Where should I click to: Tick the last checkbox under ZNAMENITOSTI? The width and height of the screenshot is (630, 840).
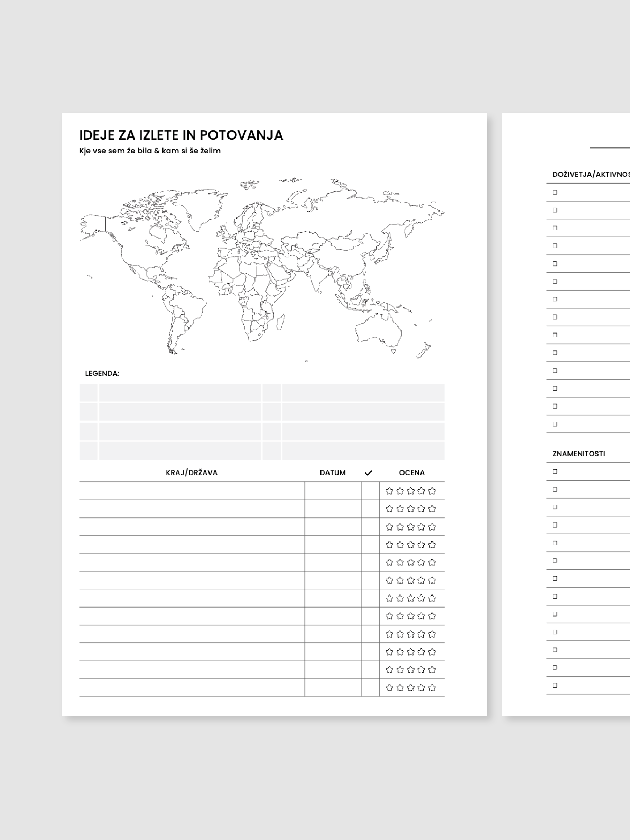(555, 685)
